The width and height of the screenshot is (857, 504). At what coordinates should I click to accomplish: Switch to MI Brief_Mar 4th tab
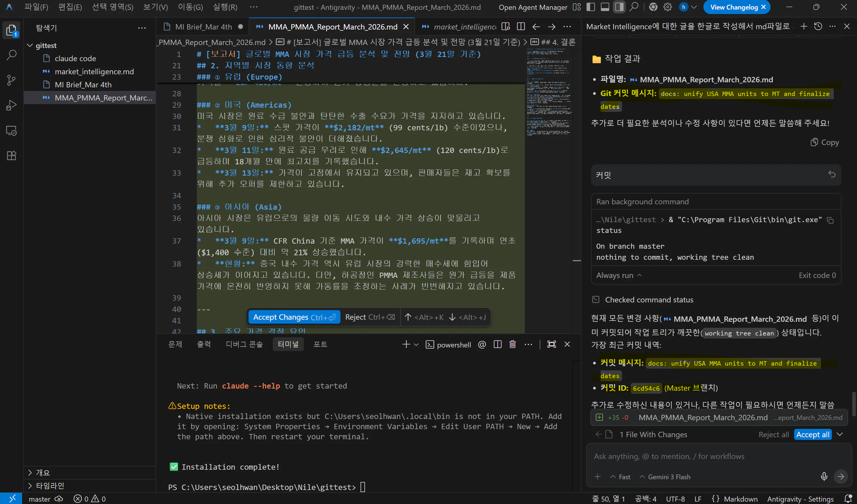click(203, 27)
